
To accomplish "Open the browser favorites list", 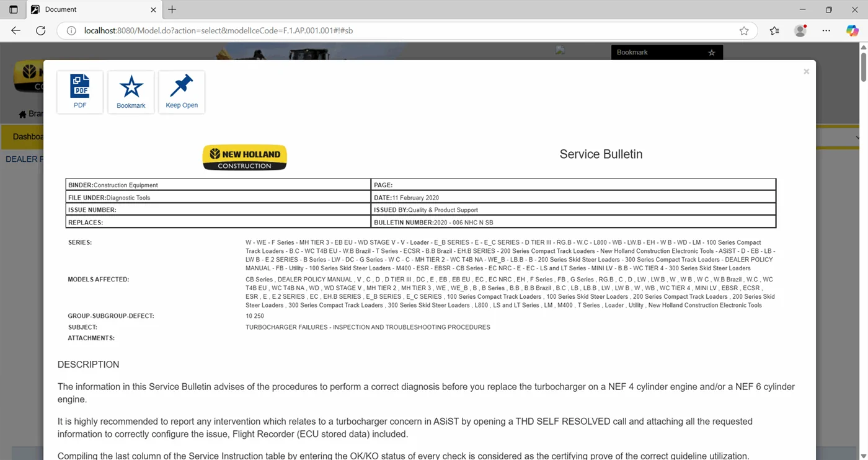I will [774, 30].
